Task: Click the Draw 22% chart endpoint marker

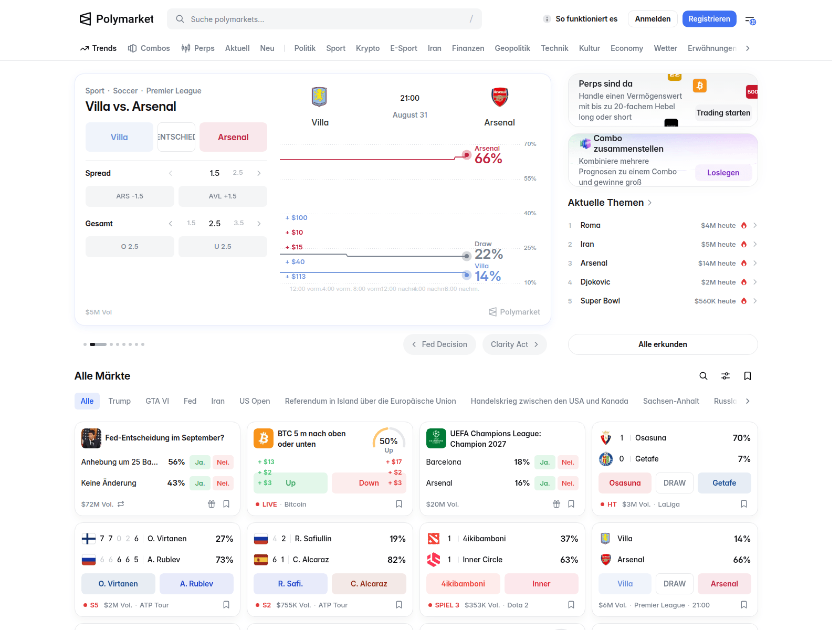Action: (466, 256)
